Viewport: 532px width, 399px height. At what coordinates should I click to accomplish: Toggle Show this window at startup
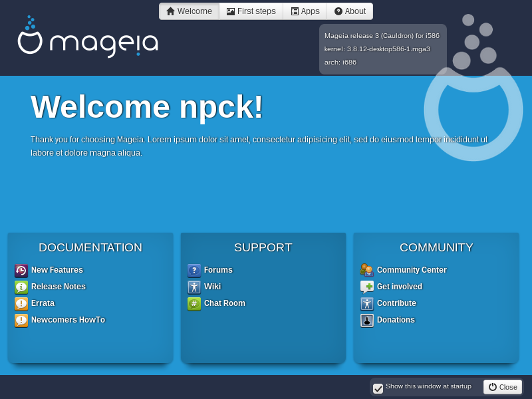[x=378, y=388]
